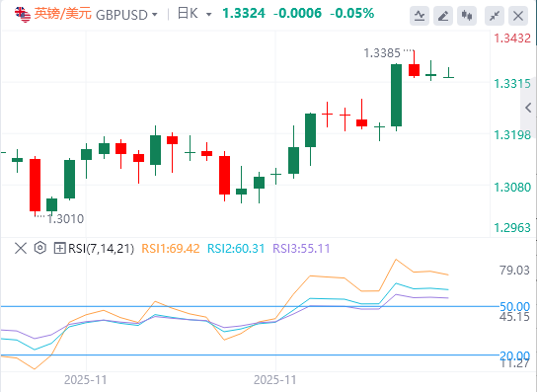Close the chart with the X icon

(x=518, y=16)
